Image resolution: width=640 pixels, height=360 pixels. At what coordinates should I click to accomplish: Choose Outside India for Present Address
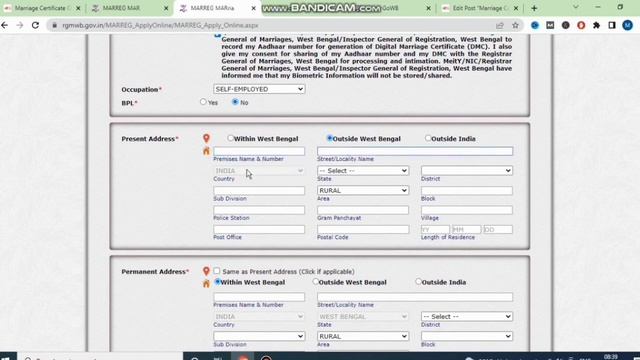pos(428,138)
